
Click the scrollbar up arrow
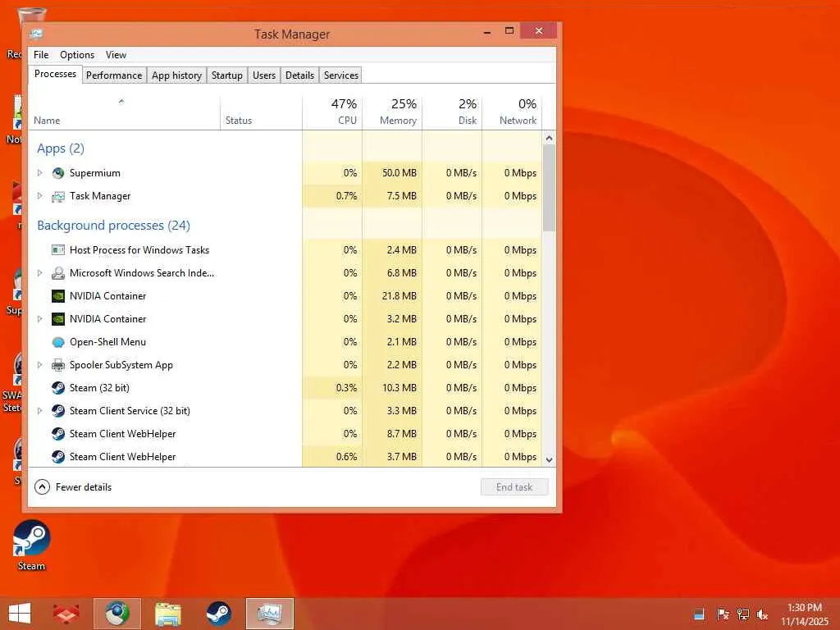[549, 138]
